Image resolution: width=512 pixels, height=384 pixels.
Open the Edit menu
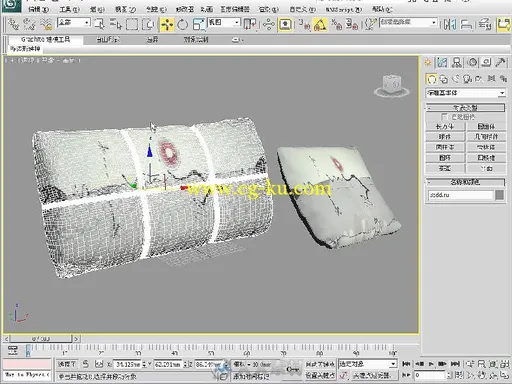38,9
